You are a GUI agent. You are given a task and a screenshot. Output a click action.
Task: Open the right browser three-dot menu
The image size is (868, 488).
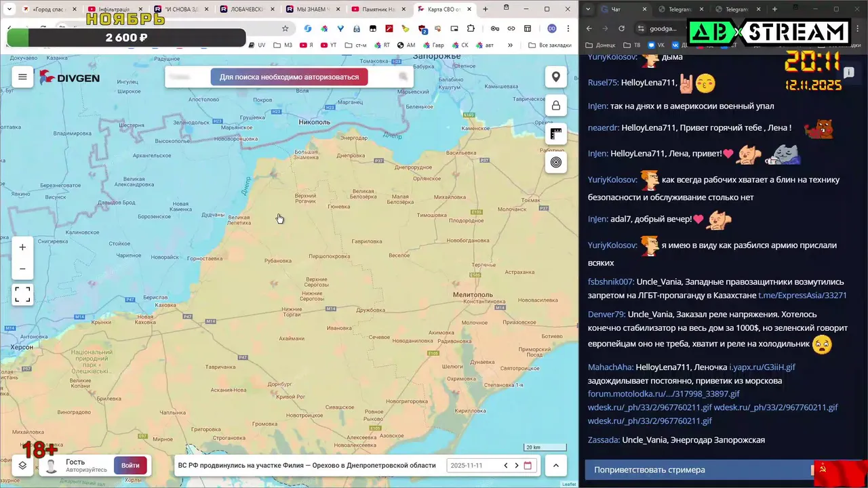coord(859,28)
